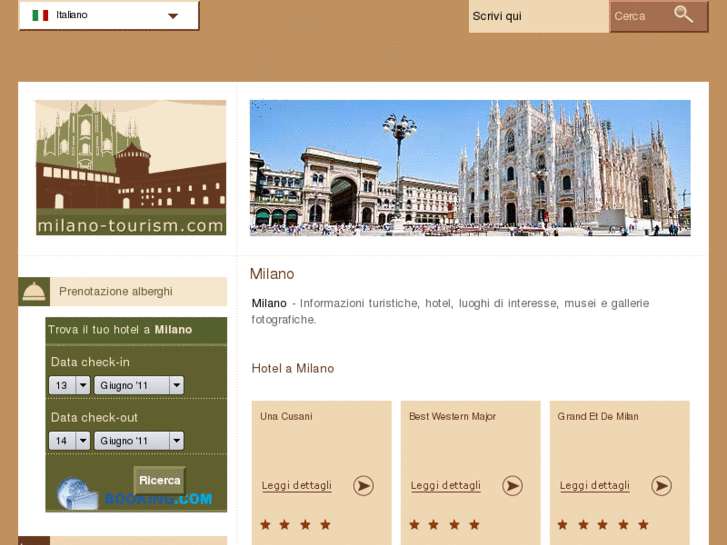Viewport: 727px width, 545px height.
Task: Click arrow icon for Una Cusani
Action: pos(363,486)
